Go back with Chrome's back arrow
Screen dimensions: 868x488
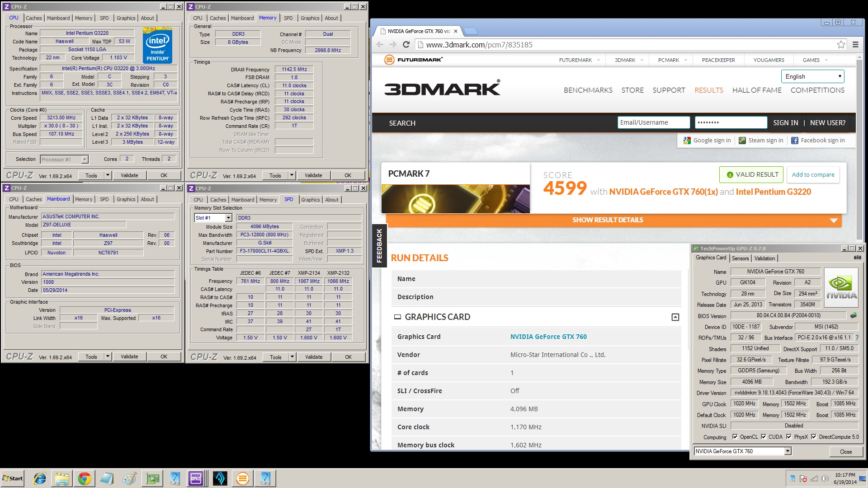(x=380, y=45)
